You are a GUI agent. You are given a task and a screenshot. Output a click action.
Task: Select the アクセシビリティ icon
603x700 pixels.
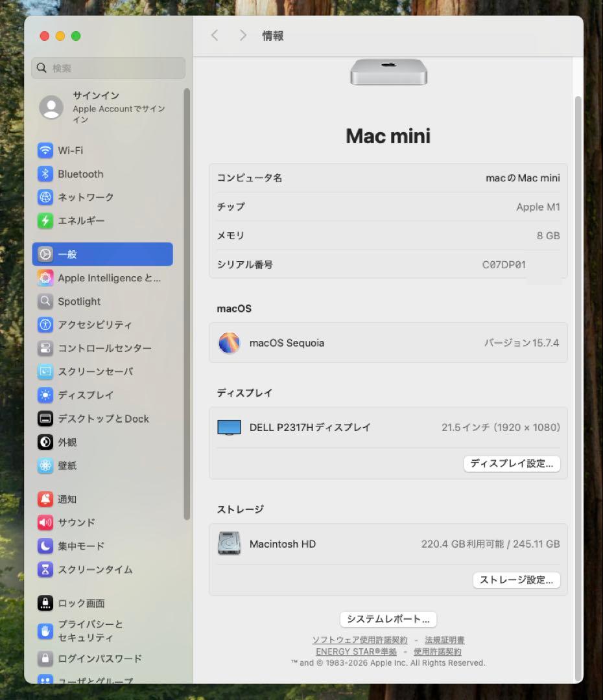coord(45,325)
